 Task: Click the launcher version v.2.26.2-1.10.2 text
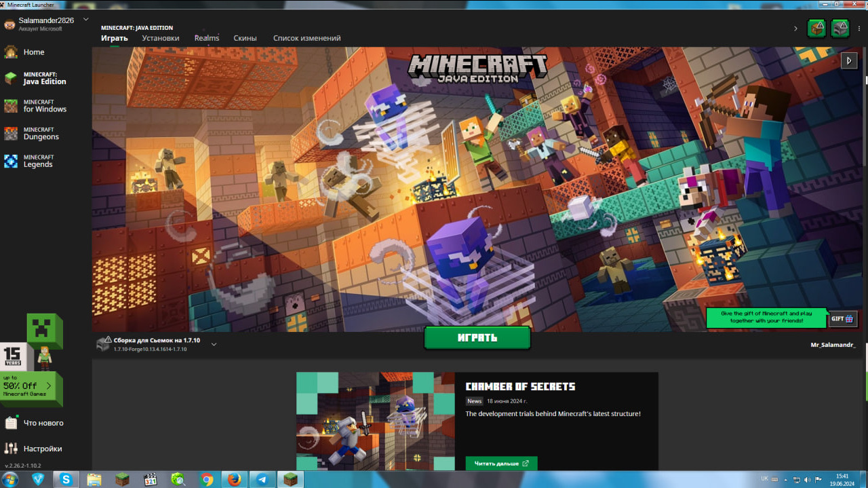point(23,466)
